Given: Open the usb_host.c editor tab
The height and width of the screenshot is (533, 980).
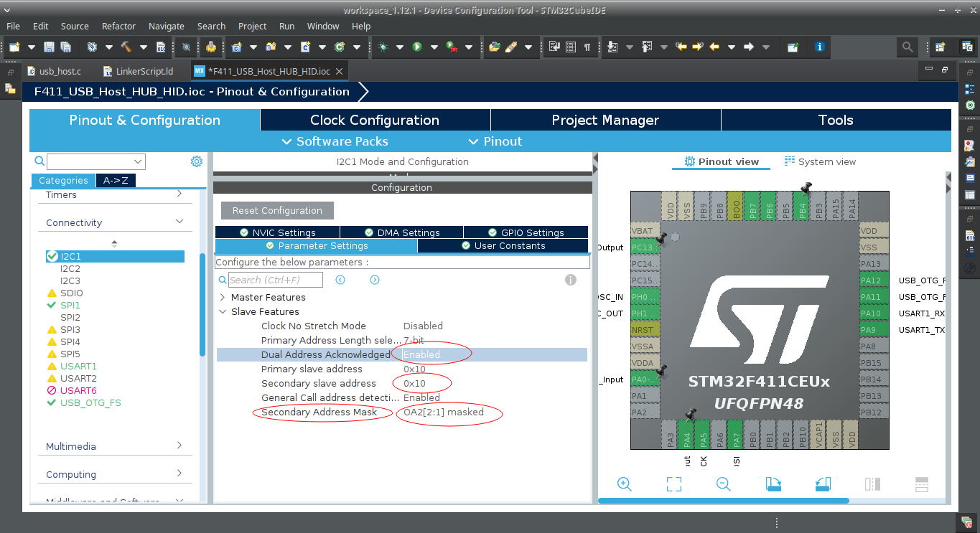Looking at the screenshot, I should coord(54,71).
